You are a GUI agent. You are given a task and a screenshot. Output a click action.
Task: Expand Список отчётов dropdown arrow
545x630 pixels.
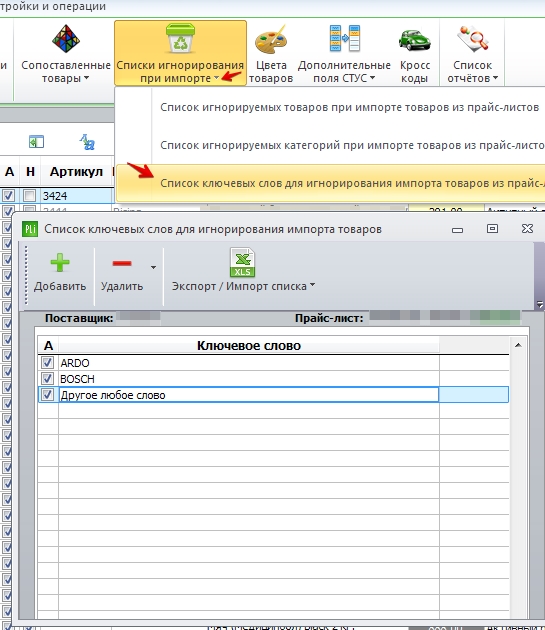point(495,78)
